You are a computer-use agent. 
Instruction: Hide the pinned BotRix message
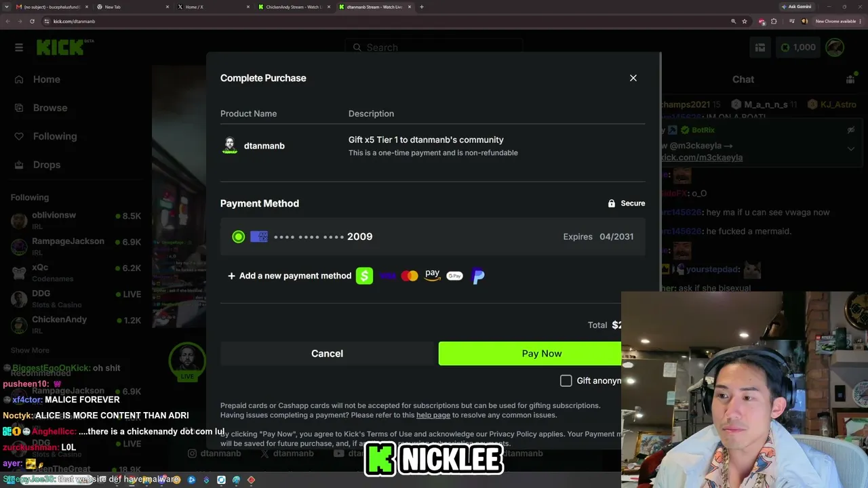coord(851,130)
